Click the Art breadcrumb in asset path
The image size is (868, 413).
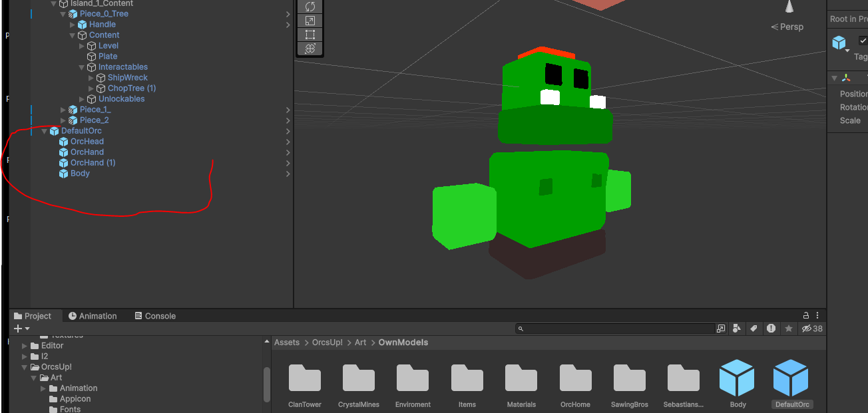point(360,343)
